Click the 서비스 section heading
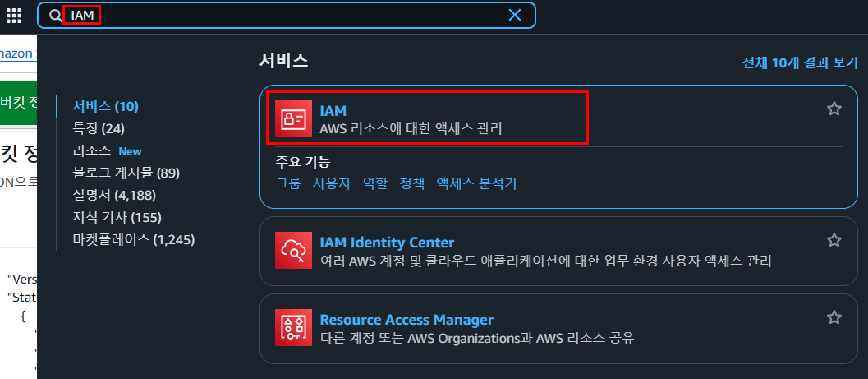The width and height of the screenshot is (868, 379). (283, 61)
